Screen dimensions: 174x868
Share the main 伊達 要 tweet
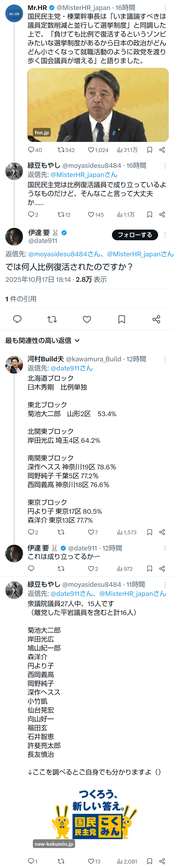tap(156, 319)
